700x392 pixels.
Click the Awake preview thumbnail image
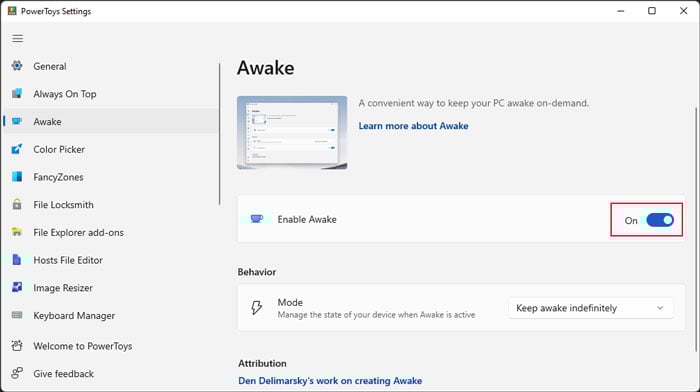292,133
